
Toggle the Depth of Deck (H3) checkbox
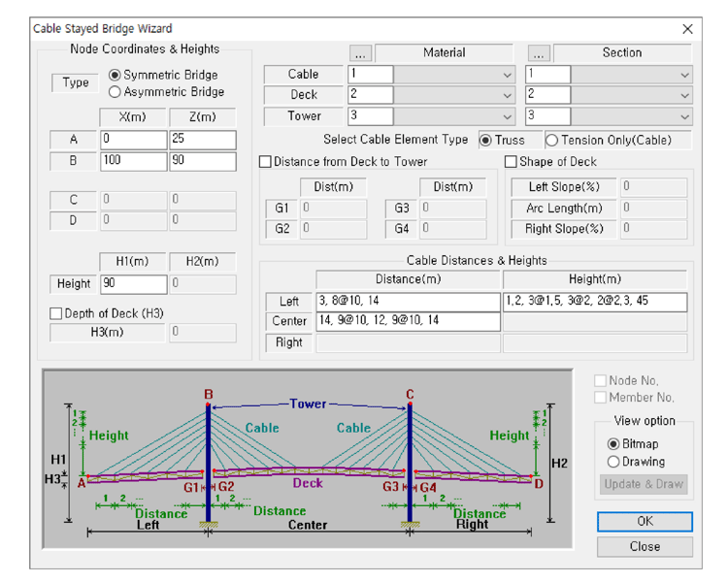pyautogui.click(x=56, y=313)
